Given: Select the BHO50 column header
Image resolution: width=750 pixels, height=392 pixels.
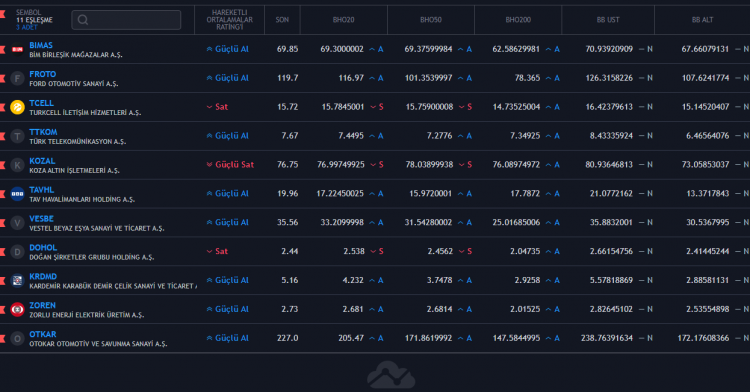Looking at the screenshot, I should click(x=431, y=20).
